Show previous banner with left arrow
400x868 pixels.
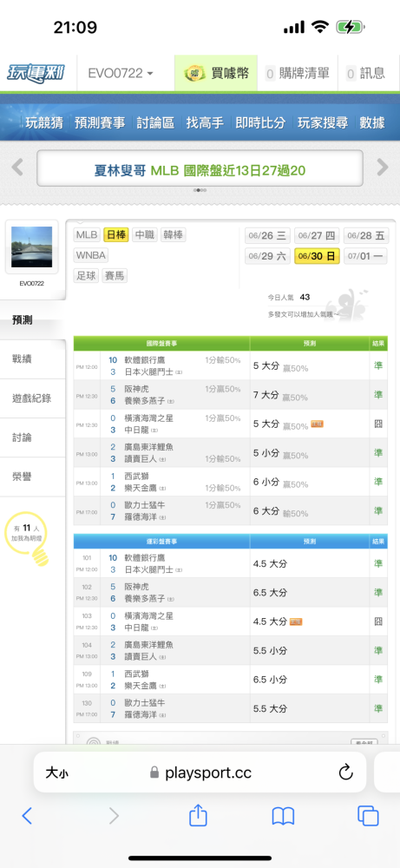(x=17, y=167)
